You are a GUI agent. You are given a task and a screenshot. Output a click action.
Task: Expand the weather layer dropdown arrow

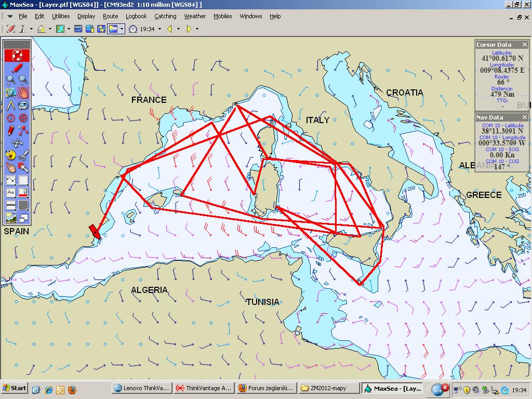122,29
